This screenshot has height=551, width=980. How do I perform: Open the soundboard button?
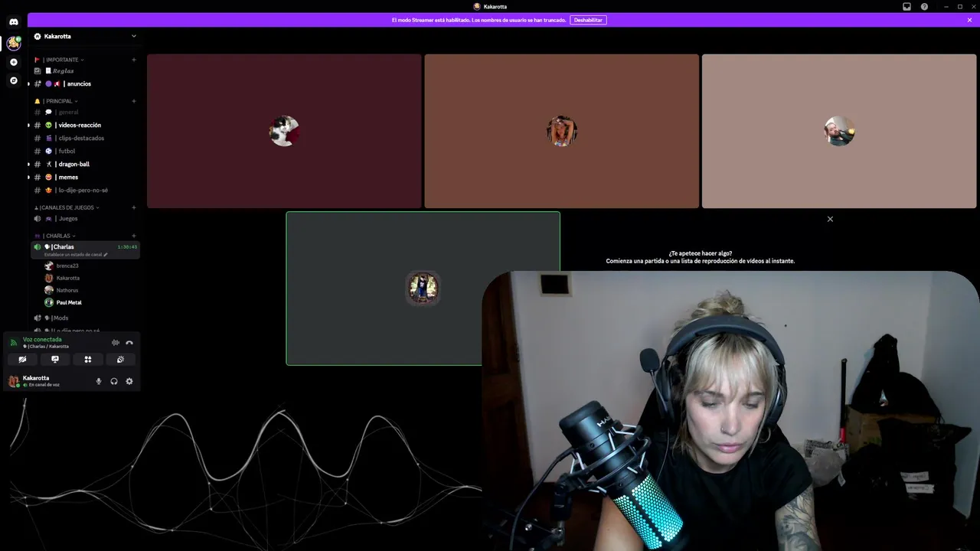point(120,359)
